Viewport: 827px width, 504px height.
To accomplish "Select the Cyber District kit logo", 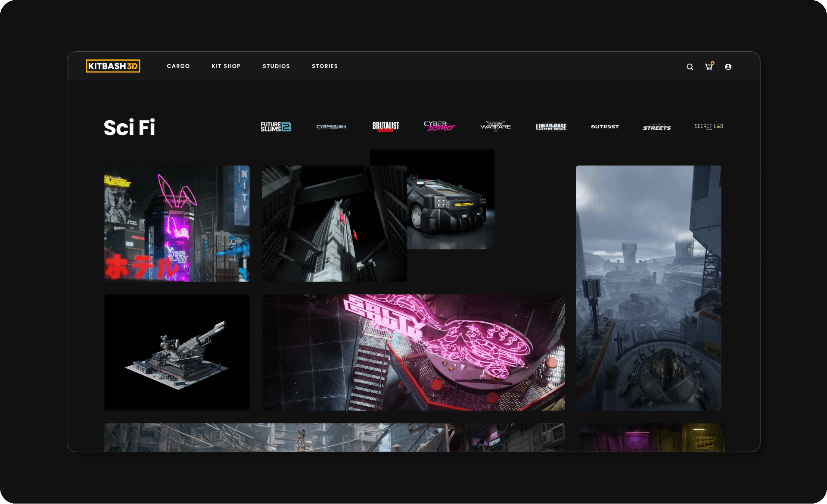I will coord(439,126).
